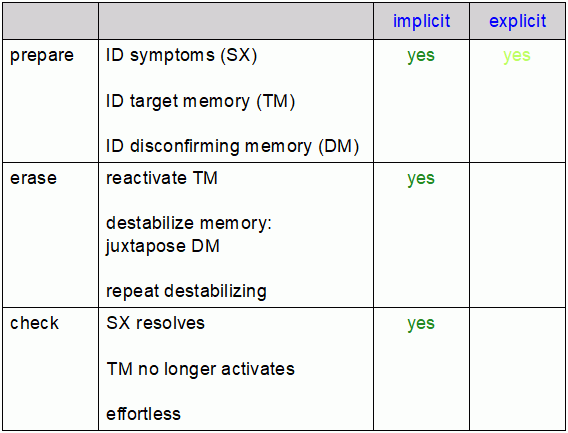Click 'TM no longer activates' text
Screen dimensions: 568x433
click(x=201, y=369)
